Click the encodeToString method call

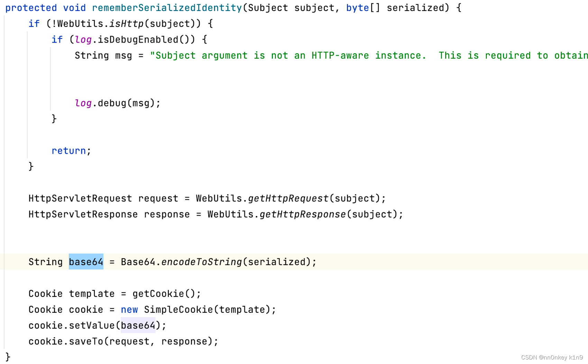point(202,262)
